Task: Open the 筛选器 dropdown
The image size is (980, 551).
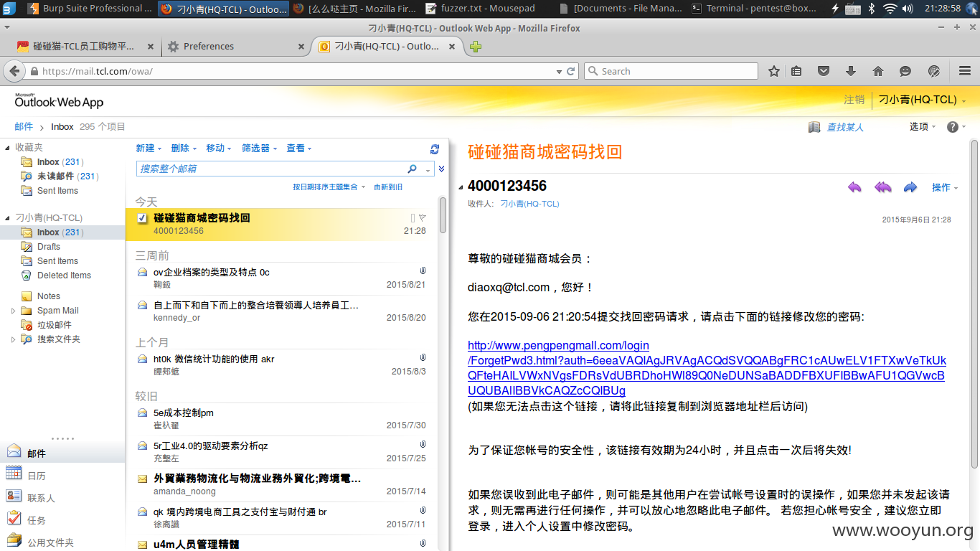Action: 260,149
